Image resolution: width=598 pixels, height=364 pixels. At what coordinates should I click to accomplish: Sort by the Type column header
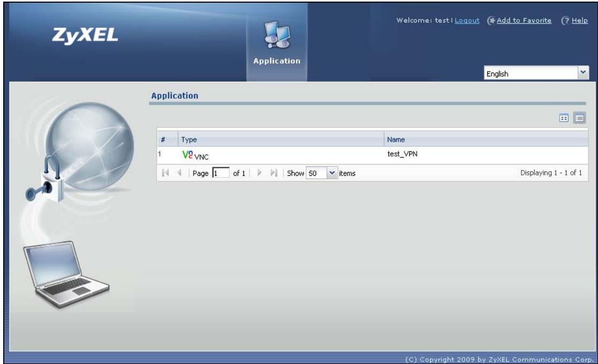tap(281, 140)
